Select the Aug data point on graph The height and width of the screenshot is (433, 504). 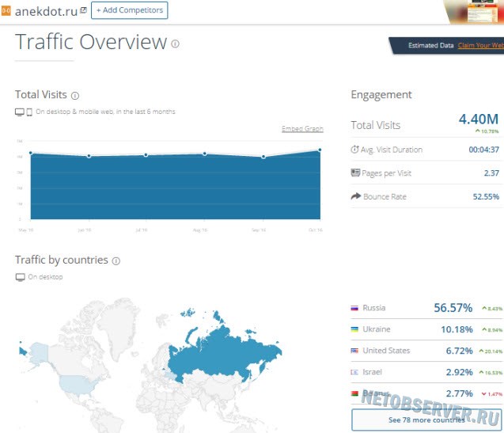pos(205,154)
